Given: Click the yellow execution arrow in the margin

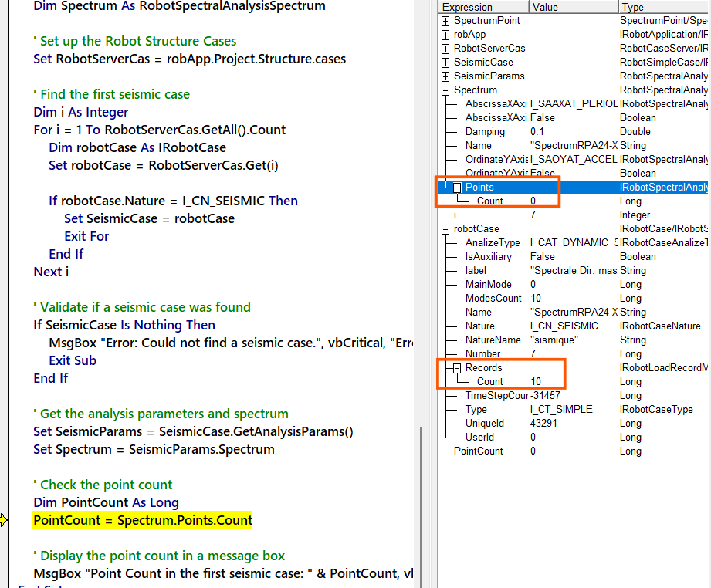Looking at the screenshot, I should tap(3, 520).
